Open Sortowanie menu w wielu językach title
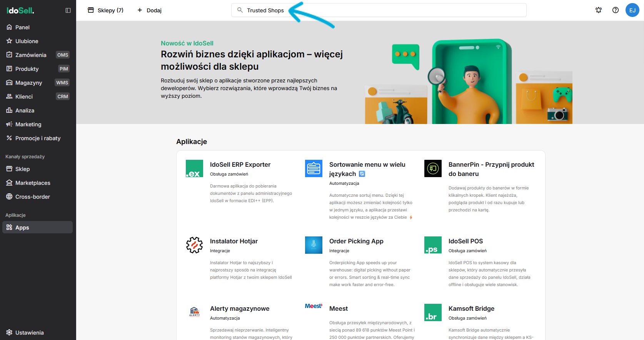Image resolution: width=644 pixels, height=340 pixels. pos(367,169)
